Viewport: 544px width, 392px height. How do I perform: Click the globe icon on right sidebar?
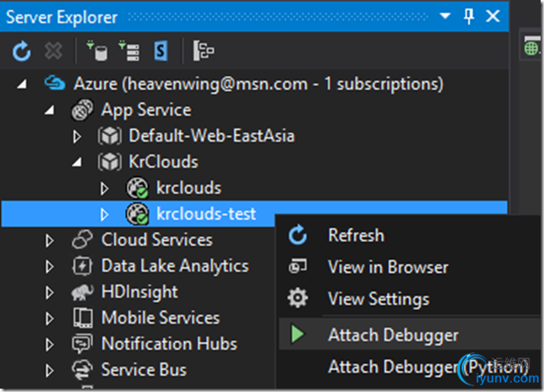(531, 48)
